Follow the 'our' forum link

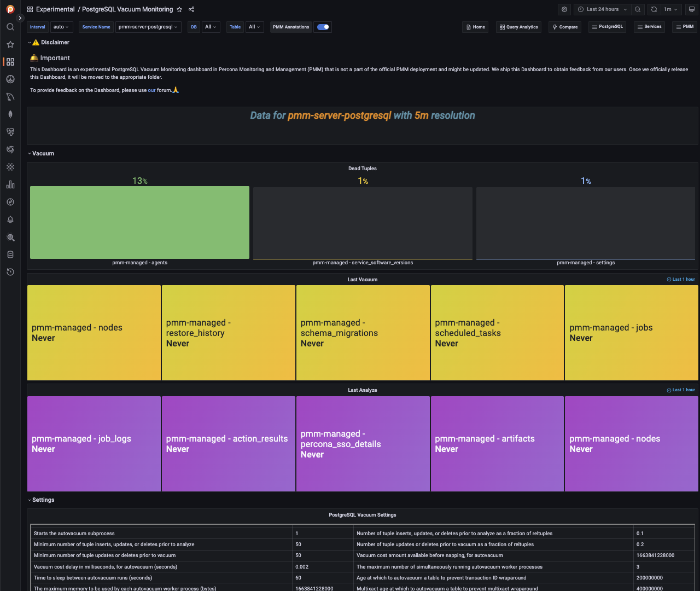click(x=151, y=90)
